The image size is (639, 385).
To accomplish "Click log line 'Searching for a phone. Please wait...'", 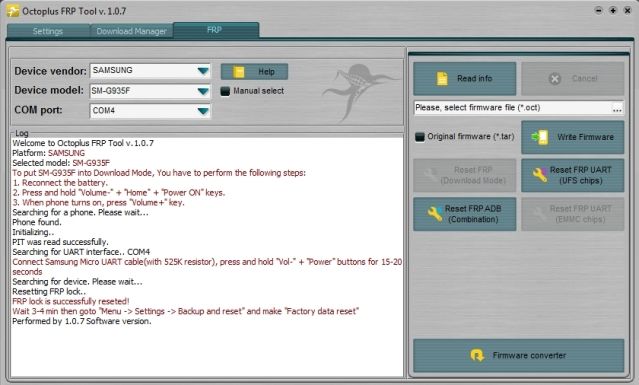I will click(80, 212).
